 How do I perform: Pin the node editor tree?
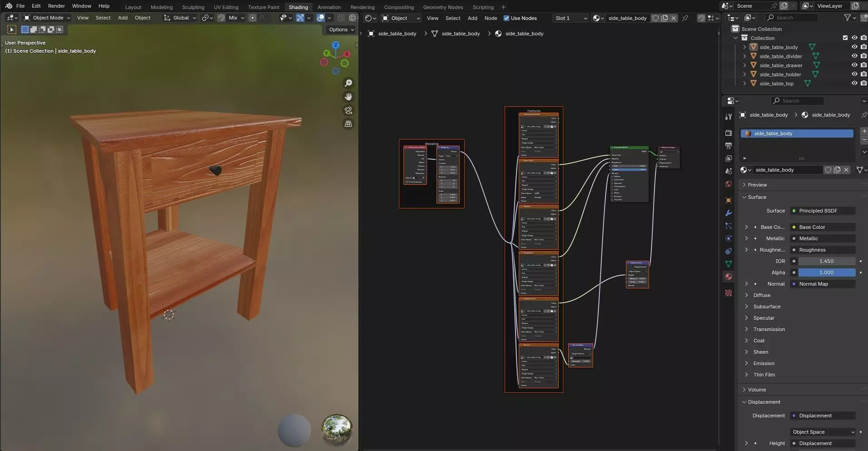(x=685, y=18)
